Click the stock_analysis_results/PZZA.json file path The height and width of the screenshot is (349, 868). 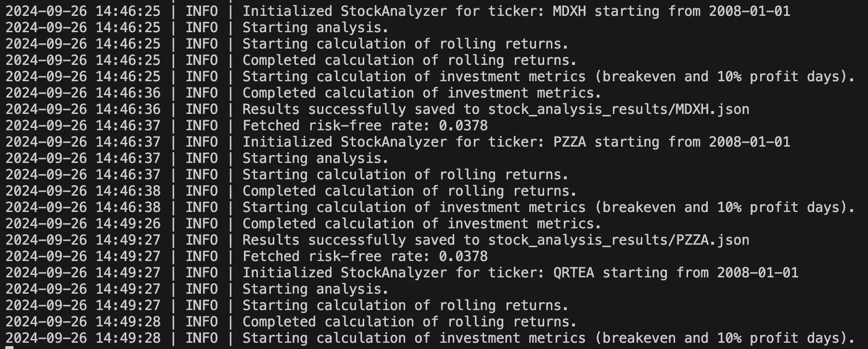619,240
